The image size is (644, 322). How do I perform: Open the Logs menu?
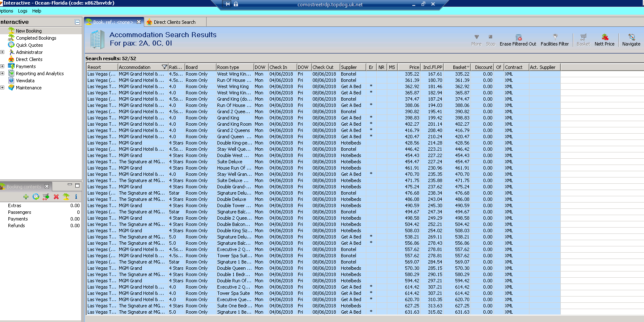click(23, 11)
